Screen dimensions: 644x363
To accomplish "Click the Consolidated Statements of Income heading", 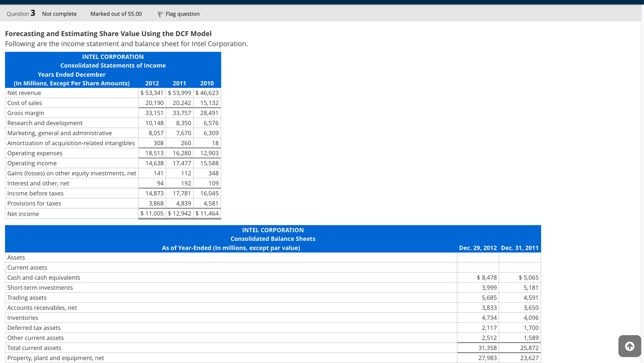I will pyautogui.click(x=113, y=66).
